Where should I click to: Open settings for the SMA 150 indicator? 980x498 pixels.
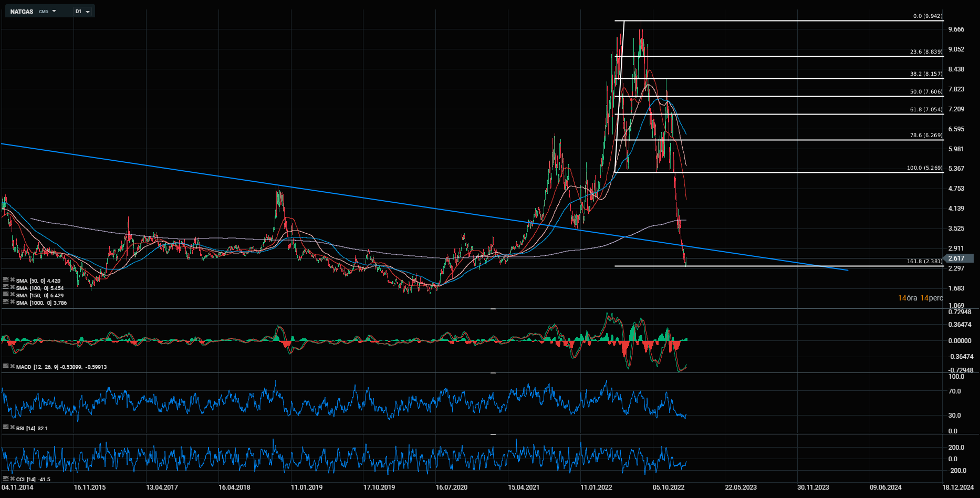click(x=6, y=294)
